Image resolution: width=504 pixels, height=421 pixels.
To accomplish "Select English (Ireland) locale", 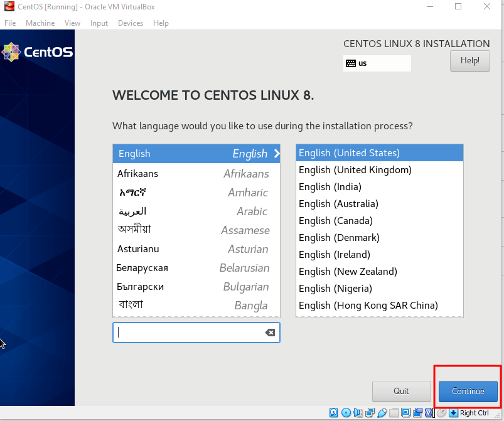I will (x=380, y=255).
